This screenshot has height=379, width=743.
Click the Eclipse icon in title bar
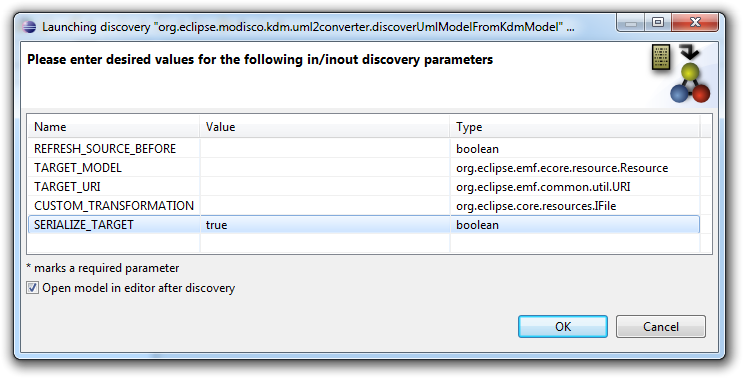coord(29,27)
